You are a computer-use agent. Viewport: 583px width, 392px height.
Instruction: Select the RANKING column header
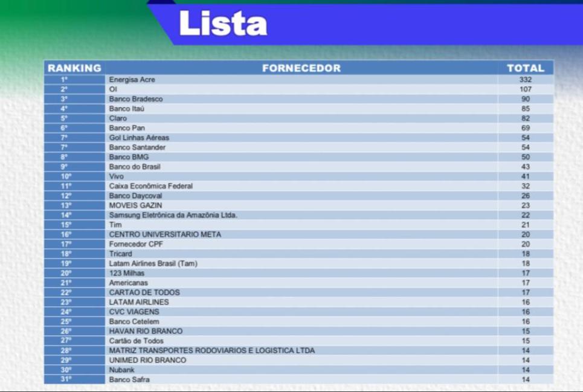[74, 68]
